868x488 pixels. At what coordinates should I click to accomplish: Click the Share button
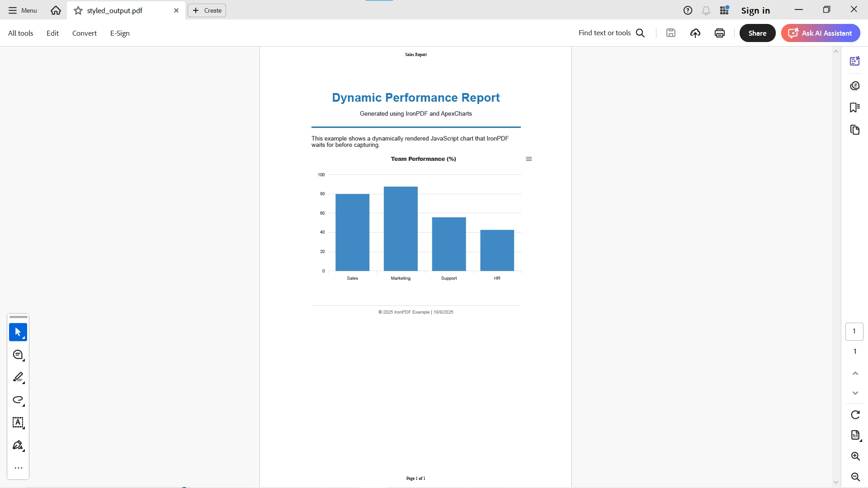tap(757, 33)
